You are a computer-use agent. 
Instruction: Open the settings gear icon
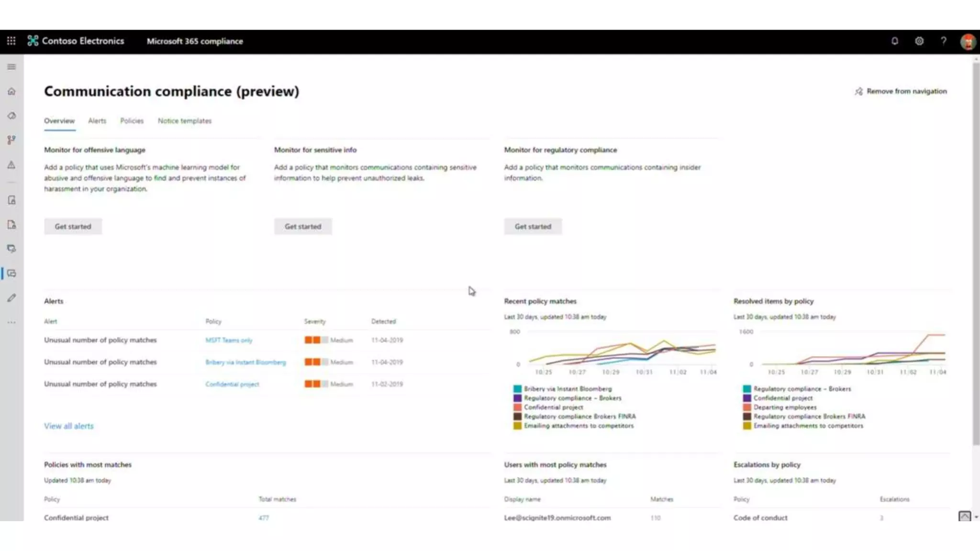919,41
